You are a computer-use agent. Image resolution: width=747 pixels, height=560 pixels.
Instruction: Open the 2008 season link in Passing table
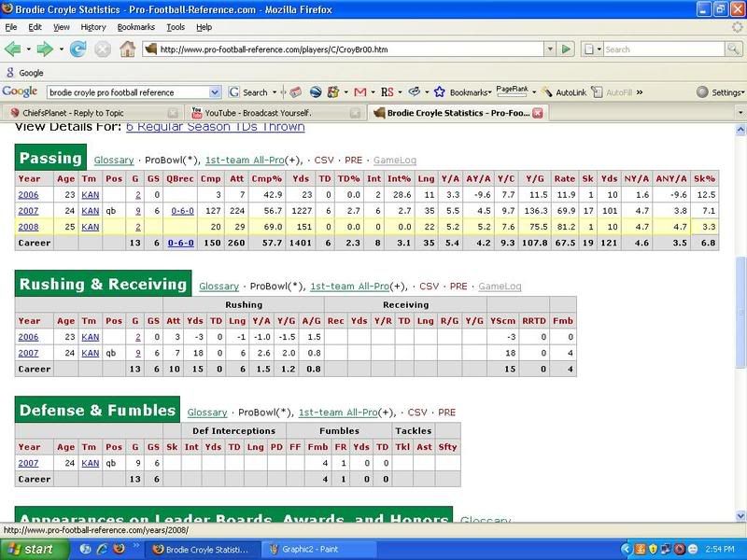(x=28, y=227)
